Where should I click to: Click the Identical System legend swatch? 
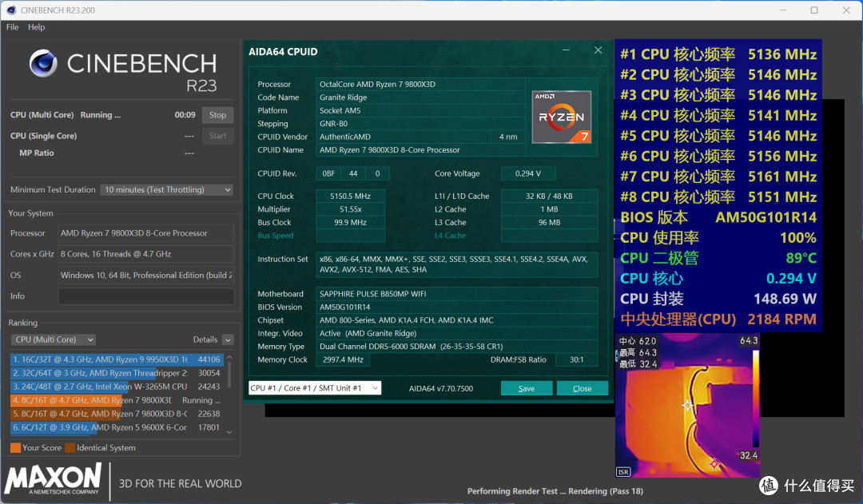coord(70,448)
